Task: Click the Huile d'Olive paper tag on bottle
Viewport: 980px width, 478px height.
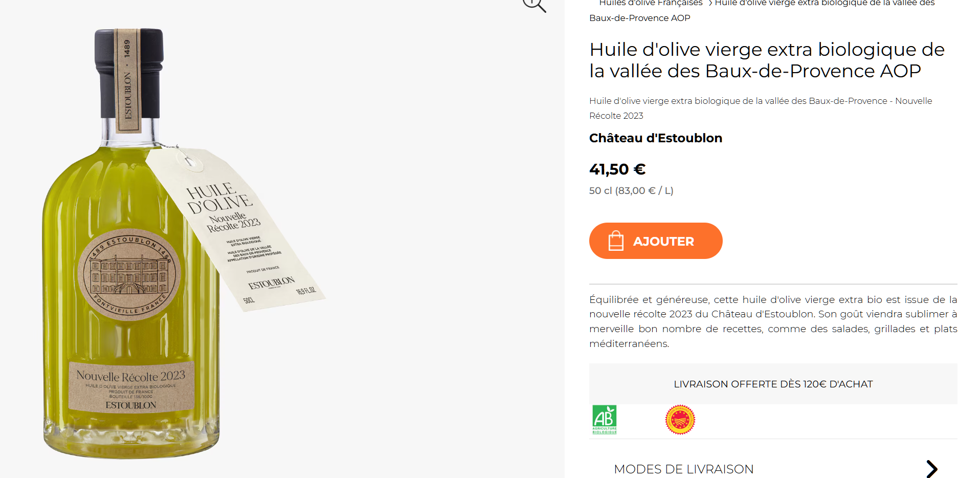Action: click(235, 230)
